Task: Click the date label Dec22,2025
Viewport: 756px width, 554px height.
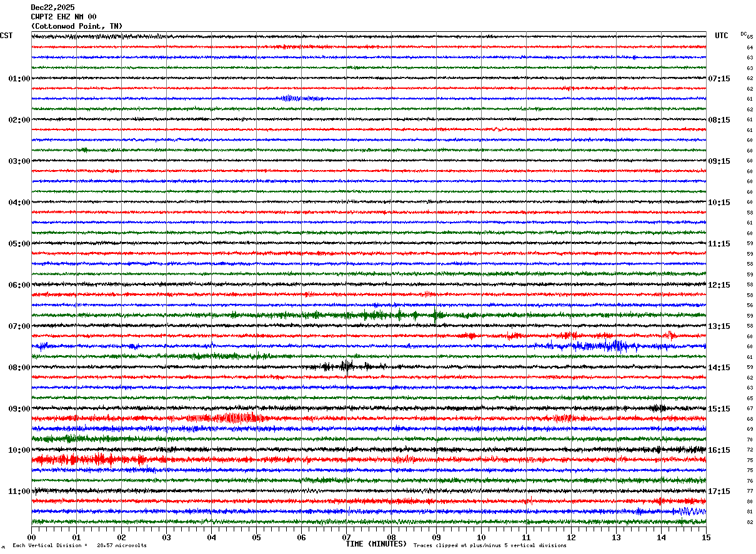Action: pos(52,8)
